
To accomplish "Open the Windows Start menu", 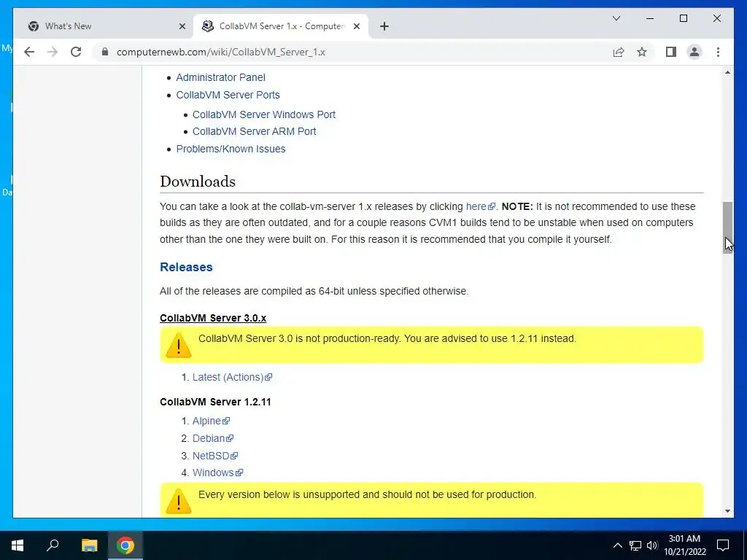I will point(18,545).
